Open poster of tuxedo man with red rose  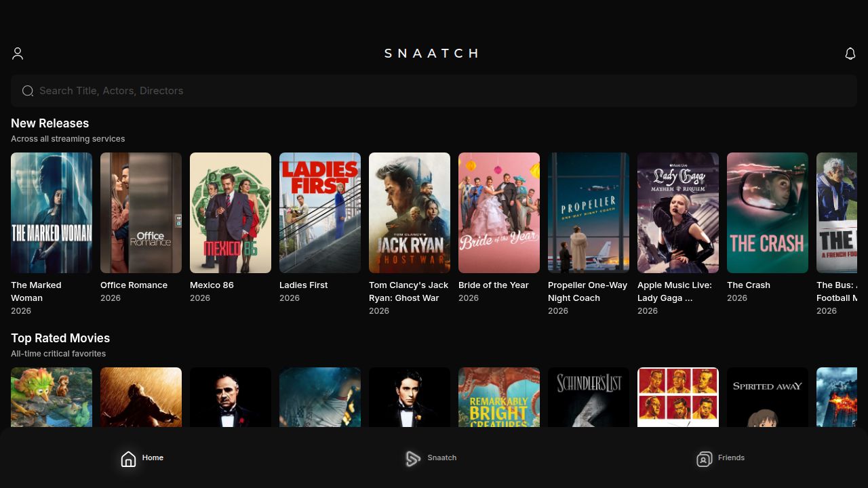point(231,397)
